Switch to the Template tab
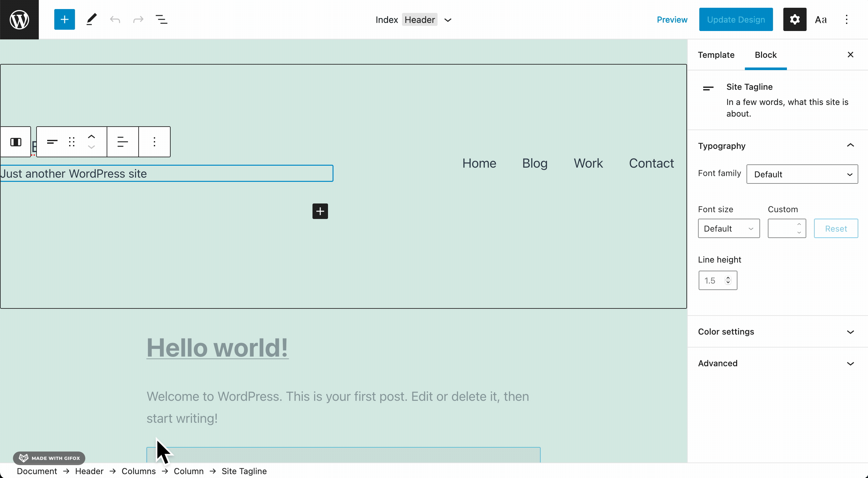 point(716,55)
